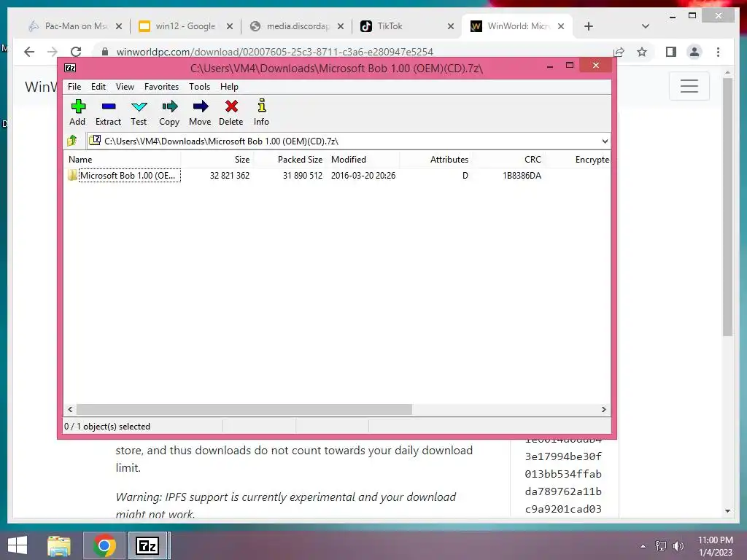Open the Info tool in 7-Zip
The height and width of the screenshot is (560, 747).
click(x=261, y=112)
